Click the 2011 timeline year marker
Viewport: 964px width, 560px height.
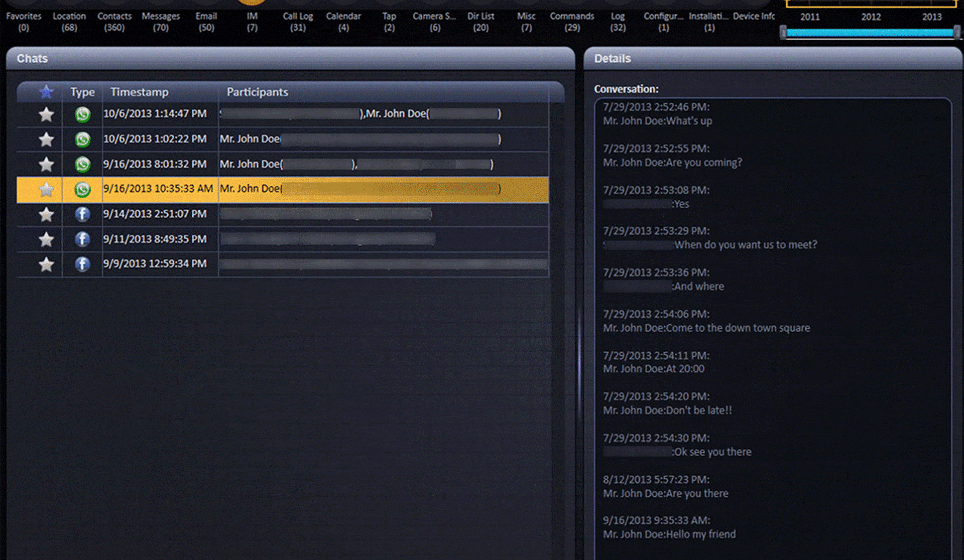[808, 15]
